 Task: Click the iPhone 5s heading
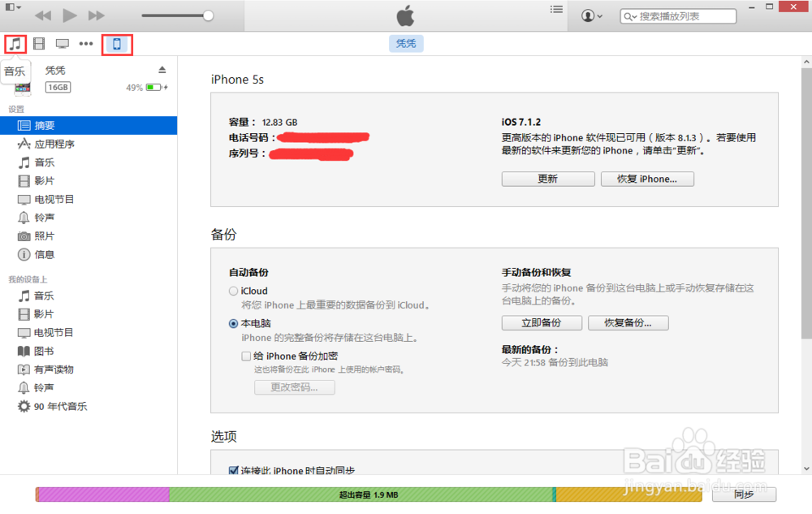(x=237, y=80)
